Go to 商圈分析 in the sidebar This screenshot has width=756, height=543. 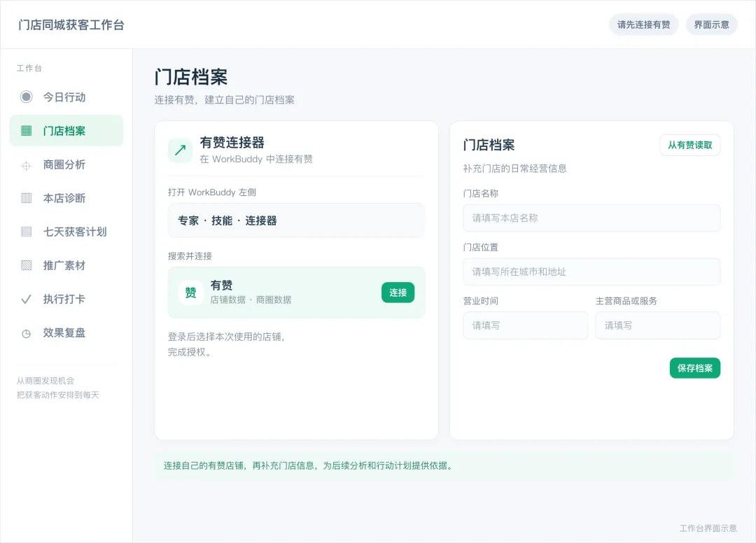tap(66, 164)
